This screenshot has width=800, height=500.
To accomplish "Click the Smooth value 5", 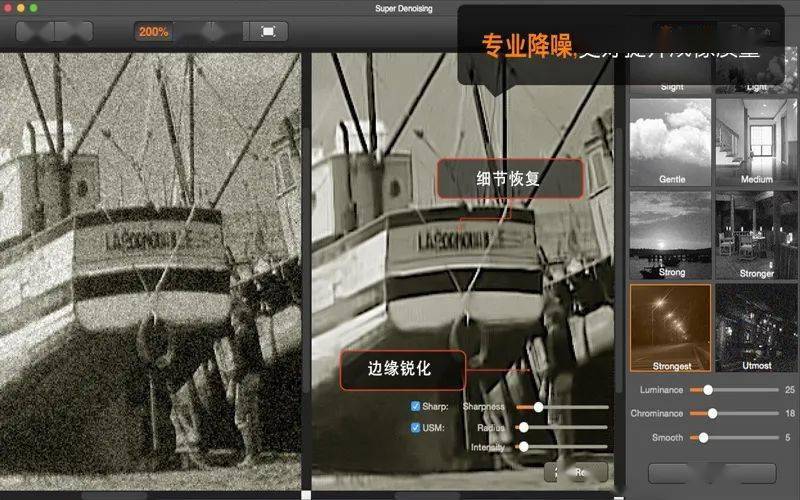I will (788, 437).
